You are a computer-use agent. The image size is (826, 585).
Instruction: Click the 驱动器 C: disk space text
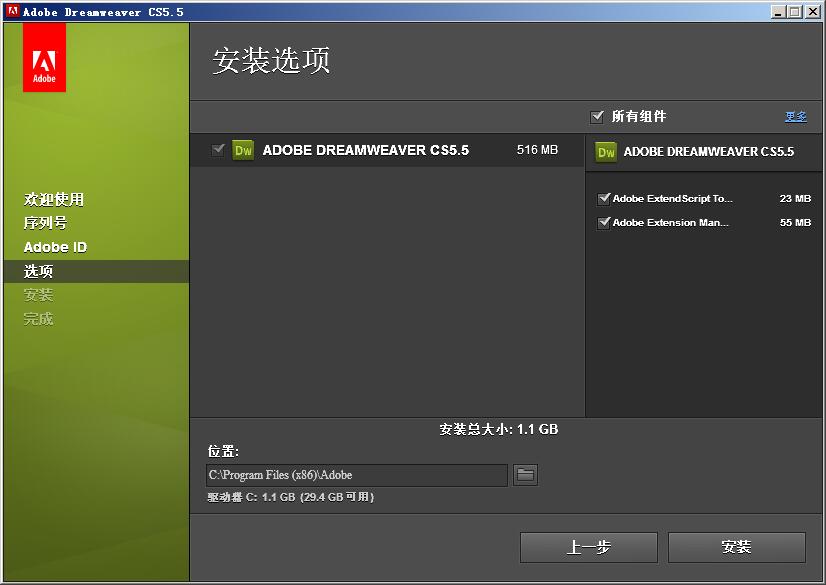pyautogui.click(x=291, y=497)
